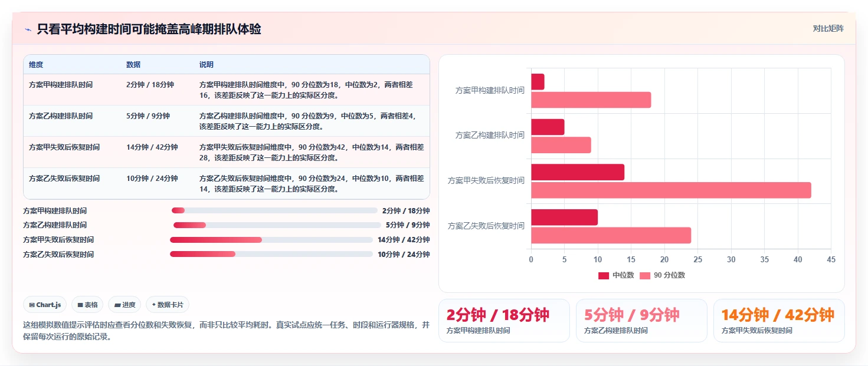The width and height of the screenshot is (868, 366).
Task: Click table row name 方案乙失败后恢复时间
Action: pos(64,179)
